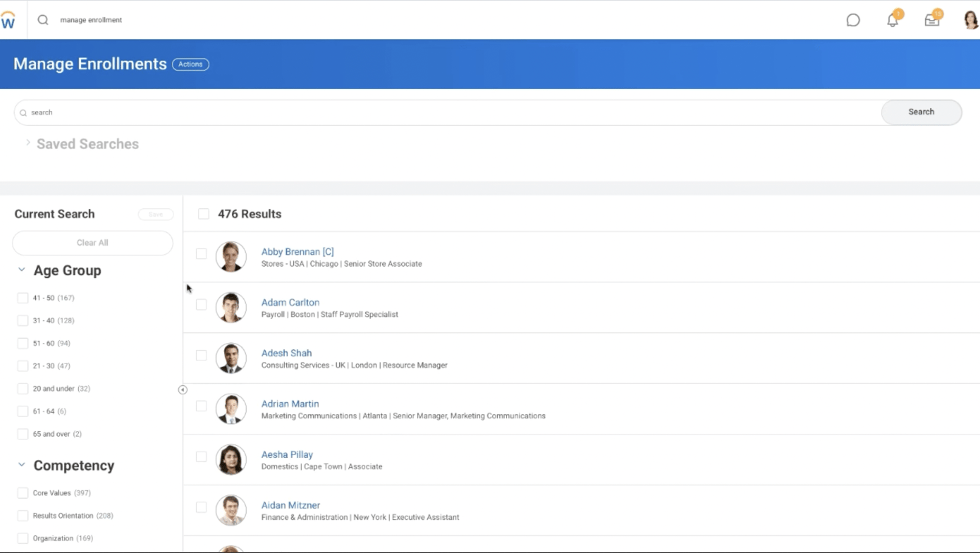Expand the Saved Searches section
980x554 pixels.
(28, 142)
